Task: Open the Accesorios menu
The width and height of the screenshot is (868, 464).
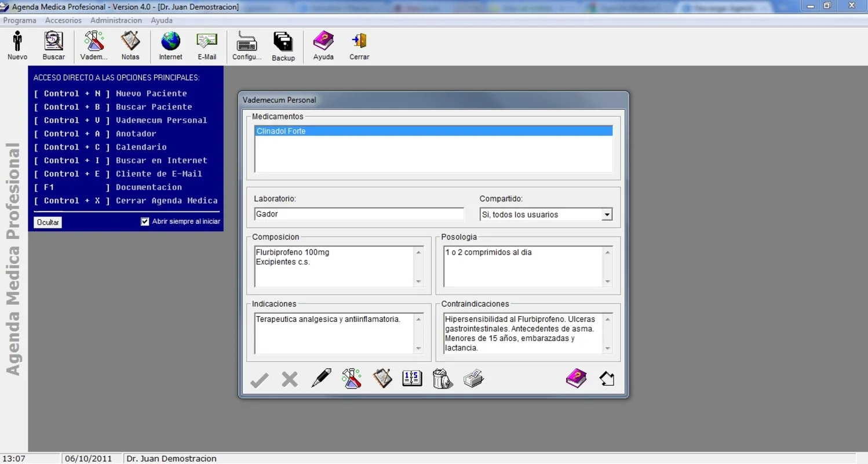Action: tap(63, 20)
